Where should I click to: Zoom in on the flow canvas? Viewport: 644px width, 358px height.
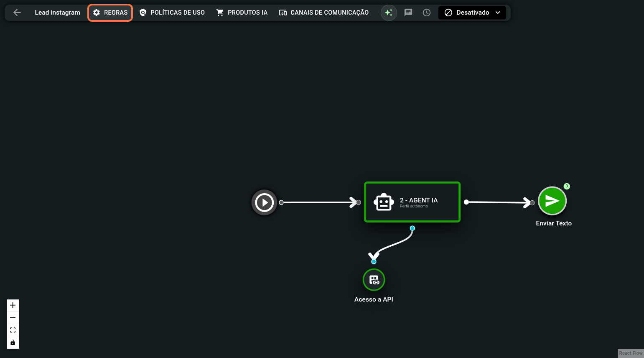(x=13, y=305)
